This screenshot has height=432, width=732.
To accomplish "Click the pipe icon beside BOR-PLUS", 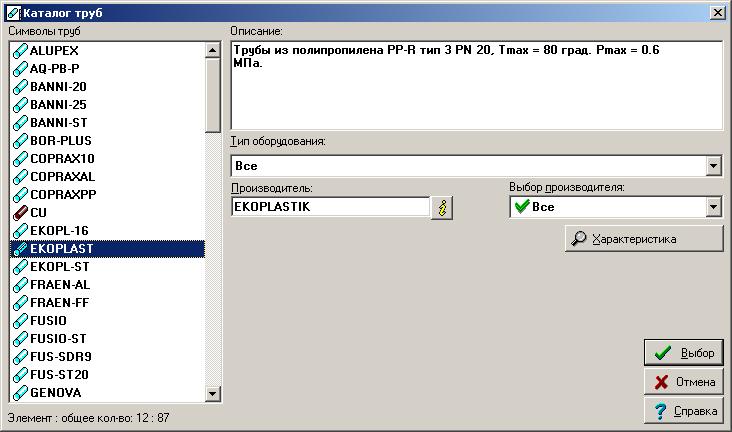I will pos(20,141).
